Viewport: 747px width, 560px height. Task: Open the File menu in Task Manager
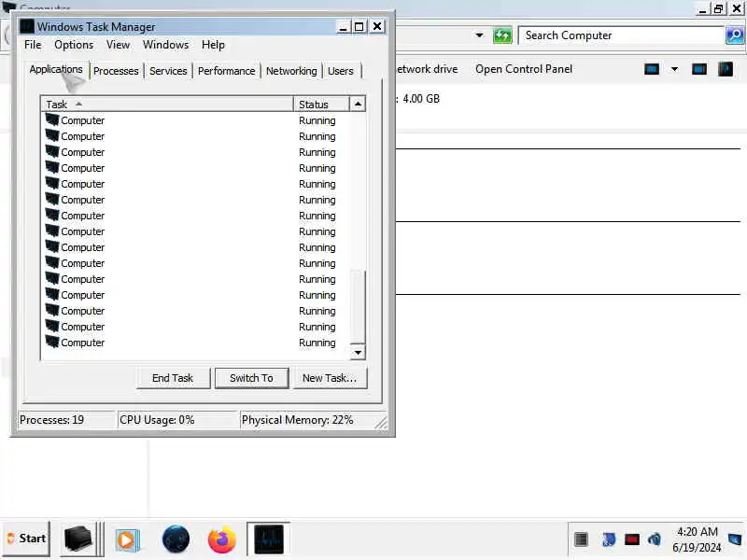click(33, 45)
